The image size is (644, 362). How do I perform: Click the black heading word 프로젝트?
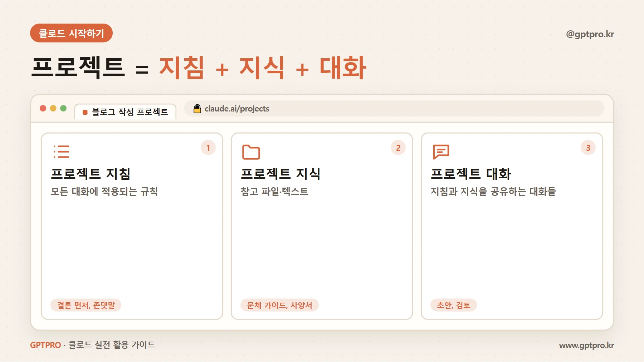(x=78, y=67)
